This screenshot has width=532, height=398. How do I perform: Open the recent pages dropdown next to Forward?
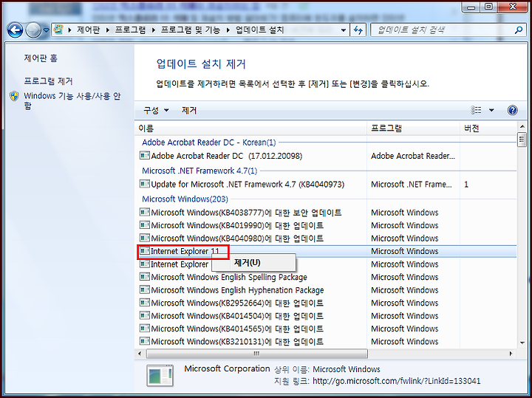(46, 30)
